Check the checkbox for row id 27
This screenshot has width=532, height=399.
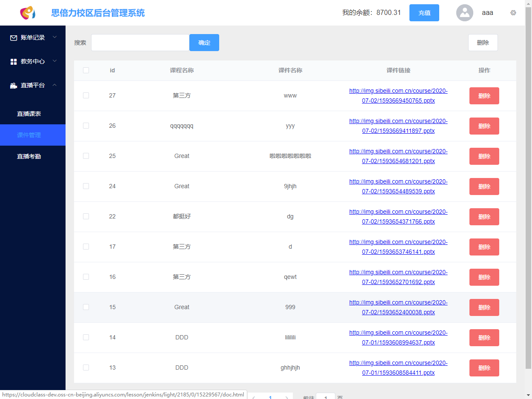click(x=86, y=95)
